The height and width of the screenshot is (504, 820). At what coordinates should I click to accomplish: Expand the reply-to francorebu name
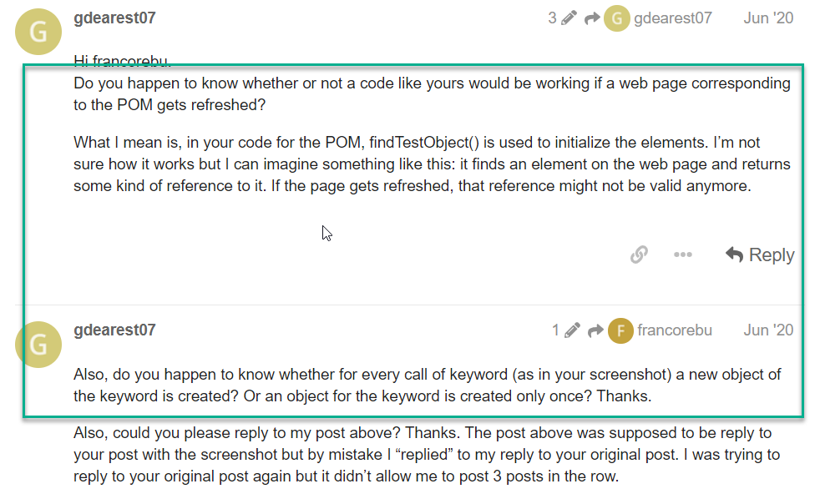[674, 330]
